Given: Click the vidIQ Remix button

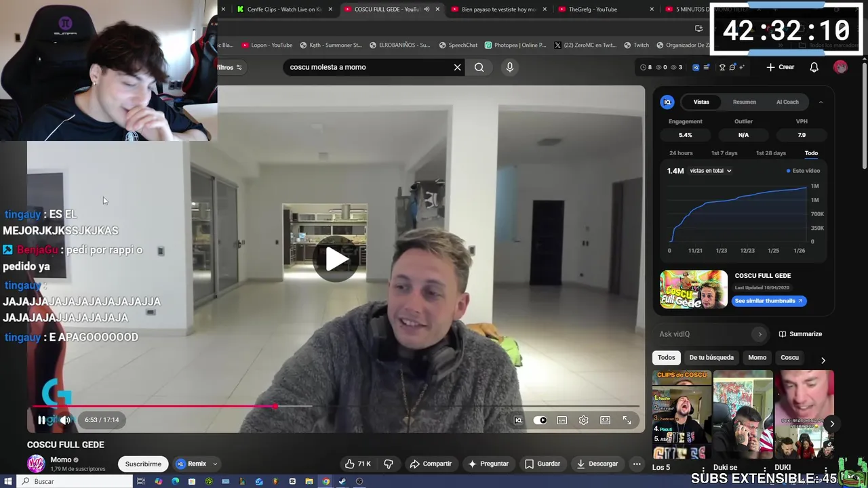Looking at the screenshot, I should click(x=191, y=464).
